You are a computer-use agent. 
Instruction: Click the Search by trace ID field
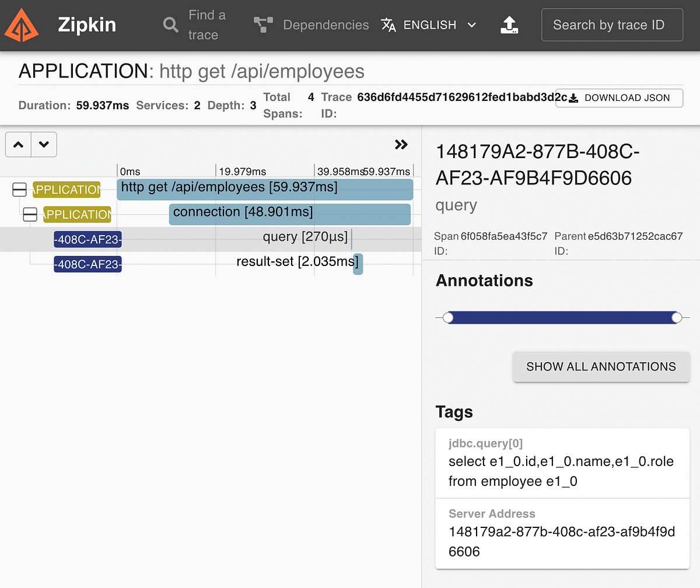tap(612, 24)
